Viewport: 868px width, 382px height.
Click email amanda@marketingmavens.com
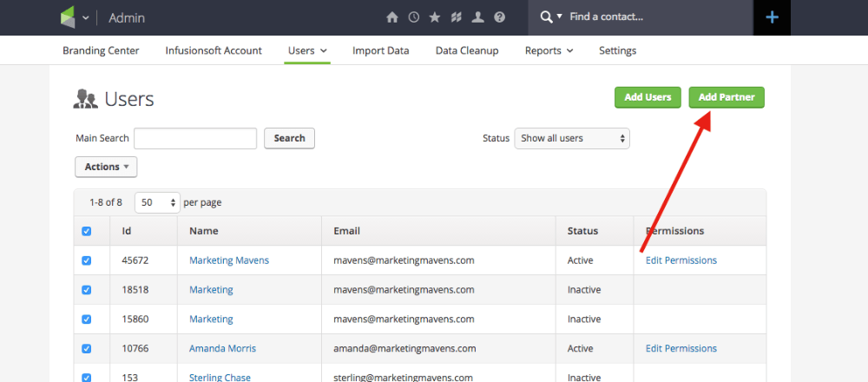click(404, 348)
